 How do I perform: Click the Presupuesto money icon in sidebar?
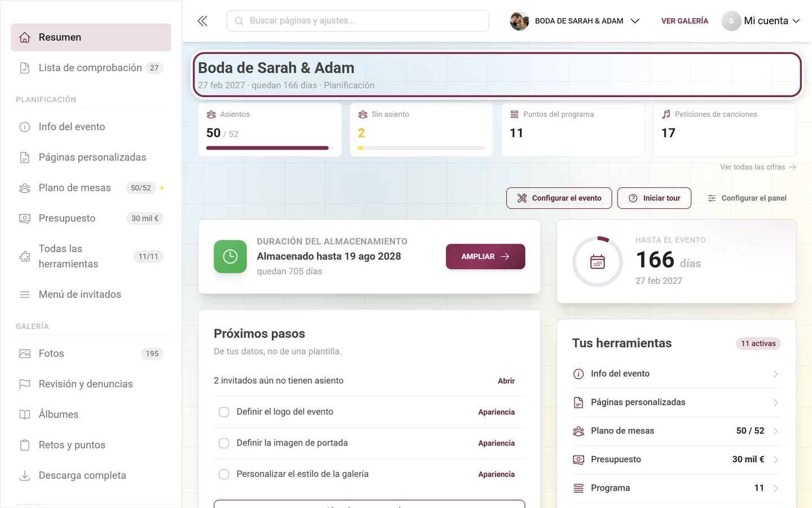point(25,218)
